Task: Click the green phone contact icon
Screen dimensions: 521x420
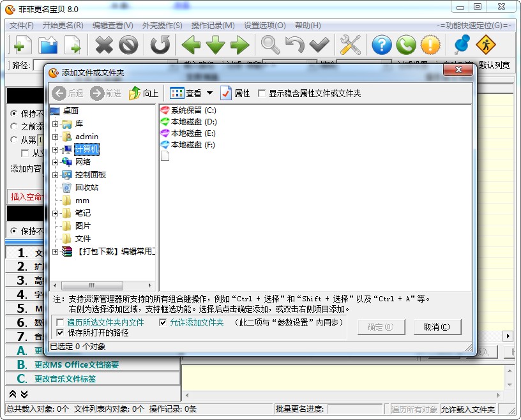Action: click(406, 45)
